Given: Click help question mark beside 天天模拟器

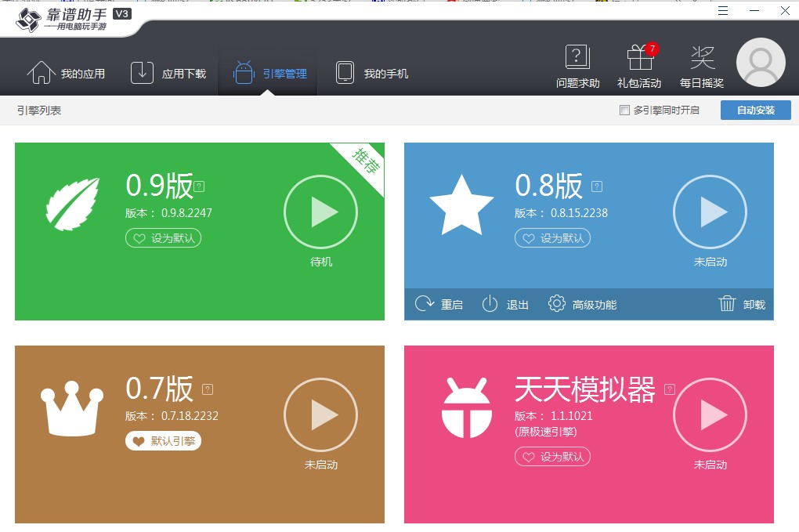Looking at the screenshot, I should pos(670,389).
